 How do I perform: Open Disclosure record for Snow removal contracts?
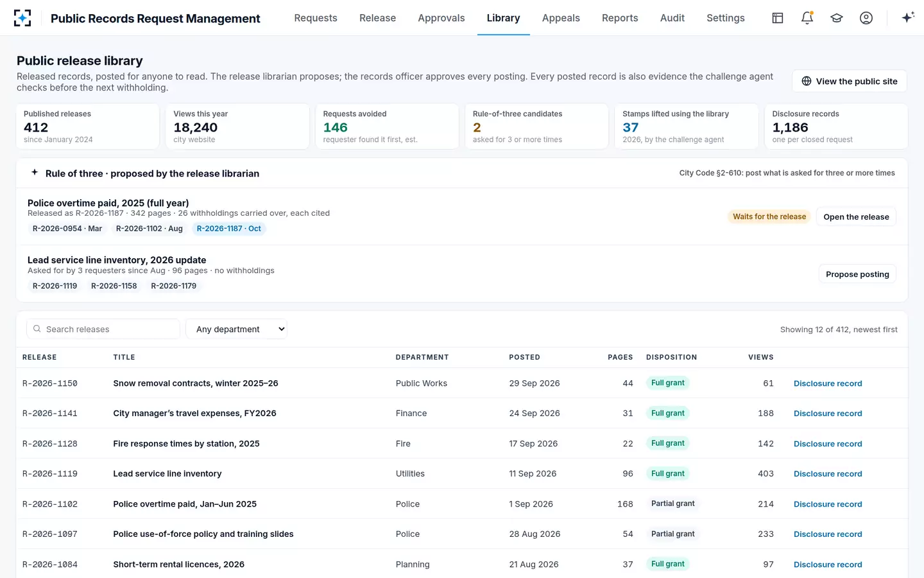click(828, 383)
